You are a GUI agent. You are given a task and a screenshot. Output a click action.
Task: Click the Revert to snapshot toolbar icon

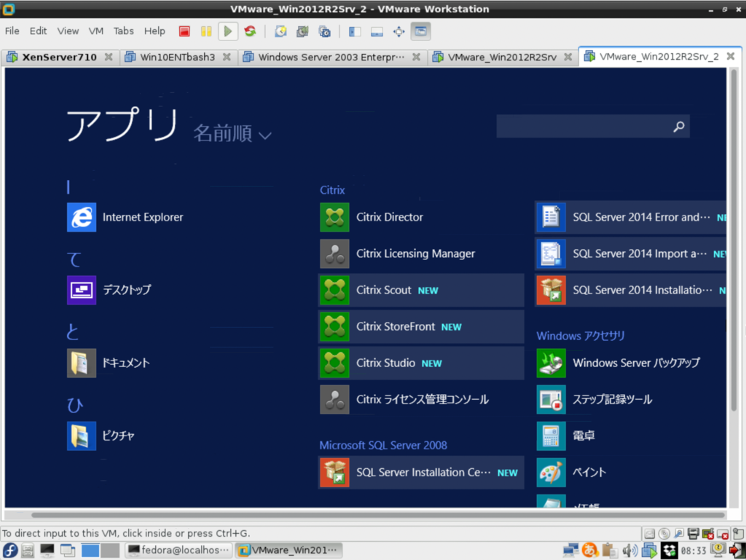(302, 31)
